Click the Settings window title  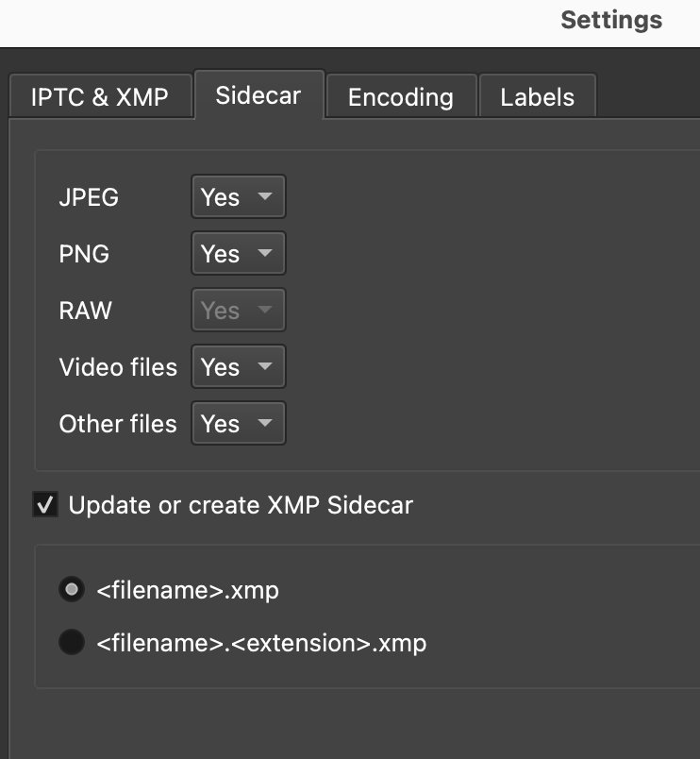[611, 20]
